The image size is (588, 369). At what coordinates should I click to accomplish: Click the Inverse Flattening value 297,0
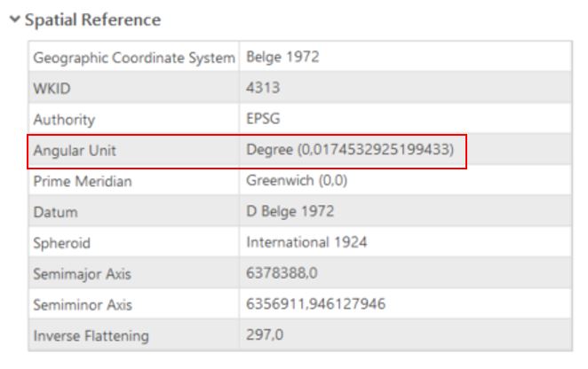pos(264,336)
